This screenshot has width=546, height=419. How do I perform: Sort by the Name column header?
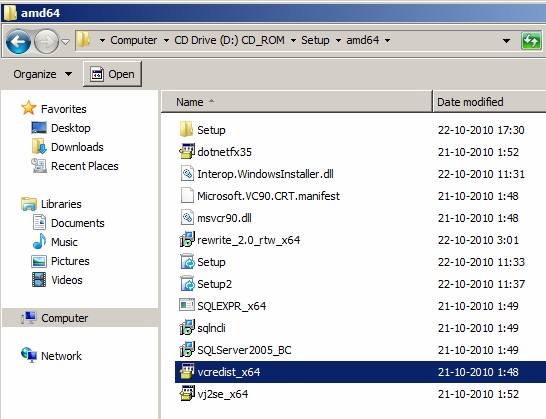pos(297,102)
